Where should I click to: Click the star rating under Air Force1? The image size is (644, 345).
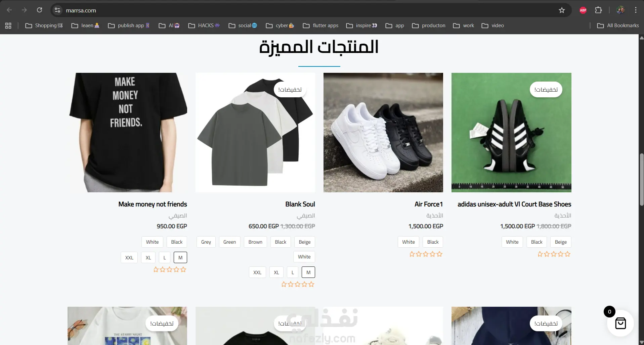pyautogui.click(x=426, y=254)
